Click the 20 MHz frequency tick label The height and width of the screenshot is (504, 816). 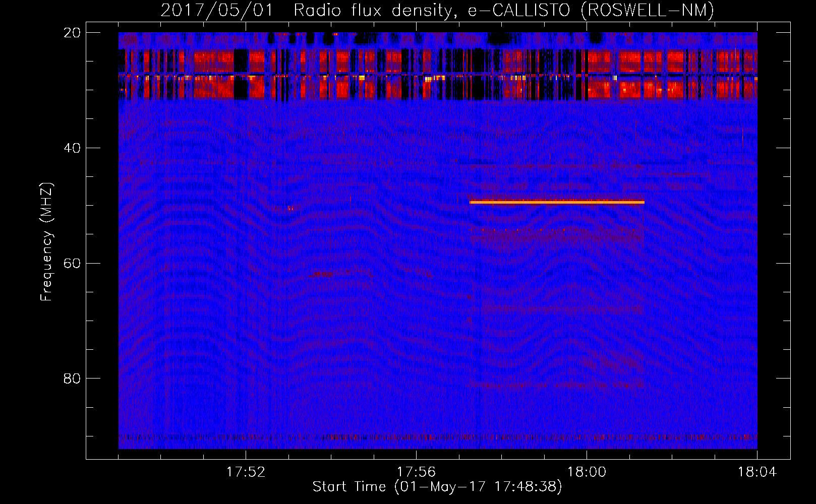click(72, 33)
